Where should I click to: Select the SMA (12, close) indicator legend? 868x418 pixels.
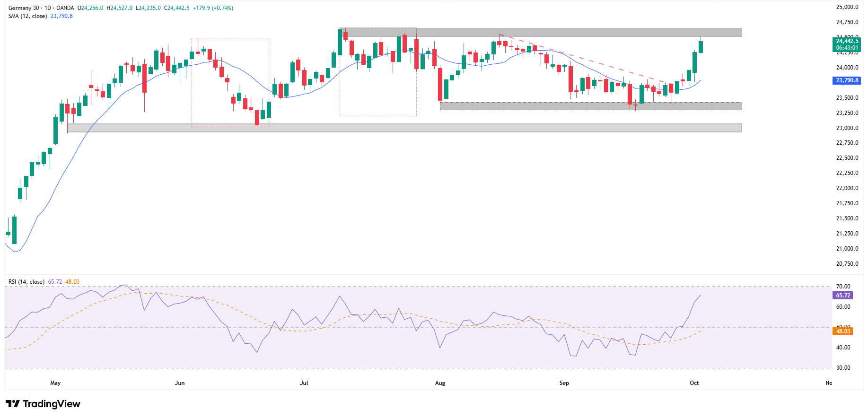27,16
